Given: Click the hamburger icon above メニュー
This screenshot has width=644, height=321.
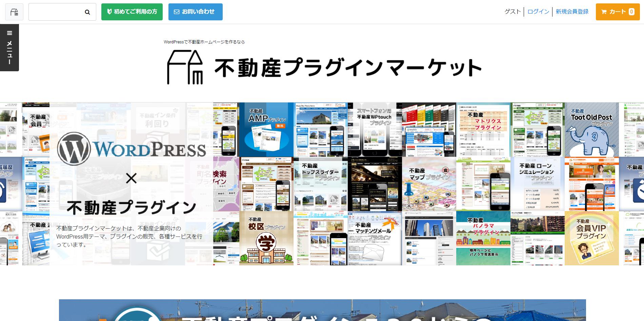Looking at the screenshot, I should [9, 33].
